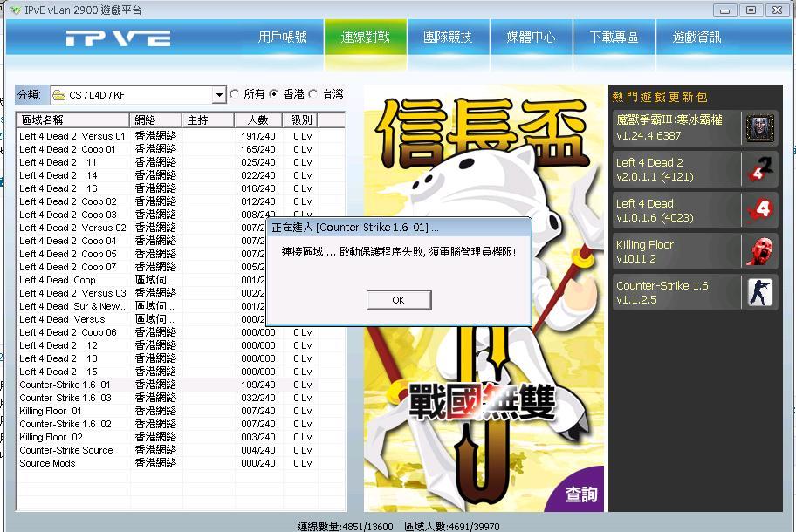Select the 香港 radio button
Image resolution: width=796 pixels, height=532 pixels.
coord(274,94)
